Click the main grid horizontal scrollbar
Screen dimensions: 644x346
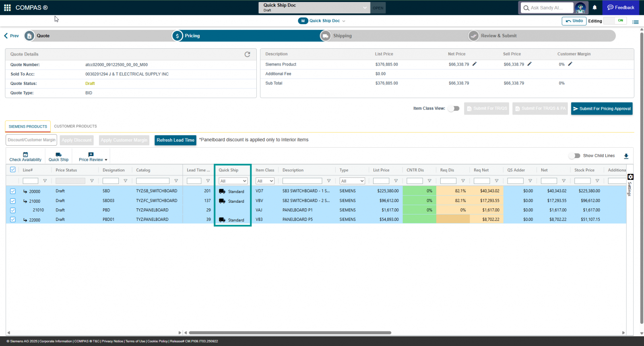tap(290, 333)
